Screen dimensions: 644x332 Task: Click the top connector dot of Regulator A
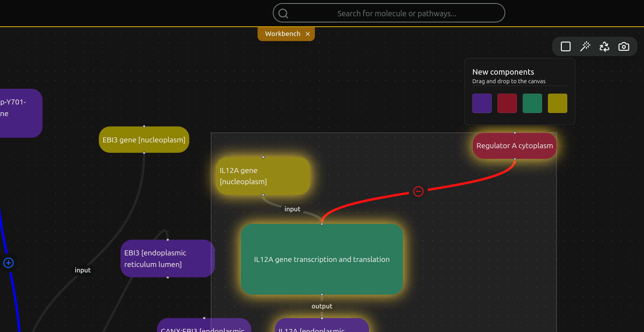coord(515,133)
